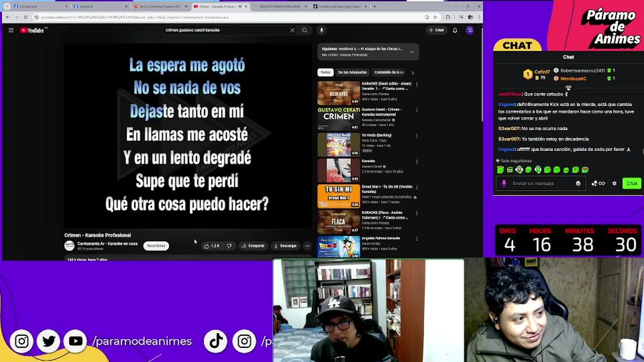This screenshot has width=644, height=362.
Task: Open chat settings gear icon
Action: (614, 184)
